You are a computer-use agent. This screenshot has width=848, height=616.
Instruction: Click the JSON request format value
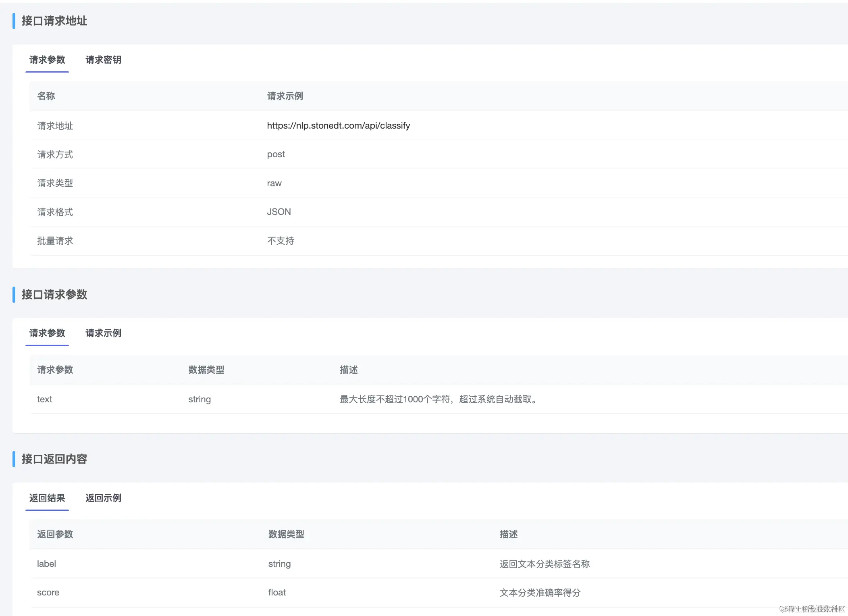click(279, 212)
